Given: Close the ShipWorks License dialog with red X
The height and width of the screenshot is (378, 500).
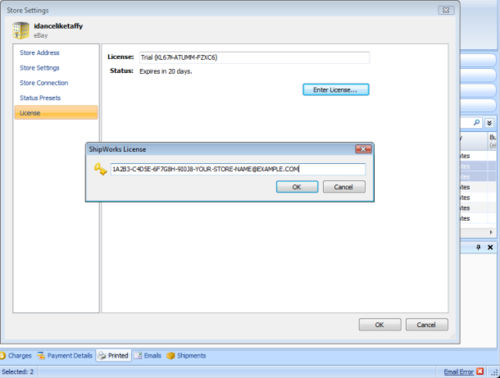Looking at the screenshot, I should pyautogui.click(x=363, y=149).
